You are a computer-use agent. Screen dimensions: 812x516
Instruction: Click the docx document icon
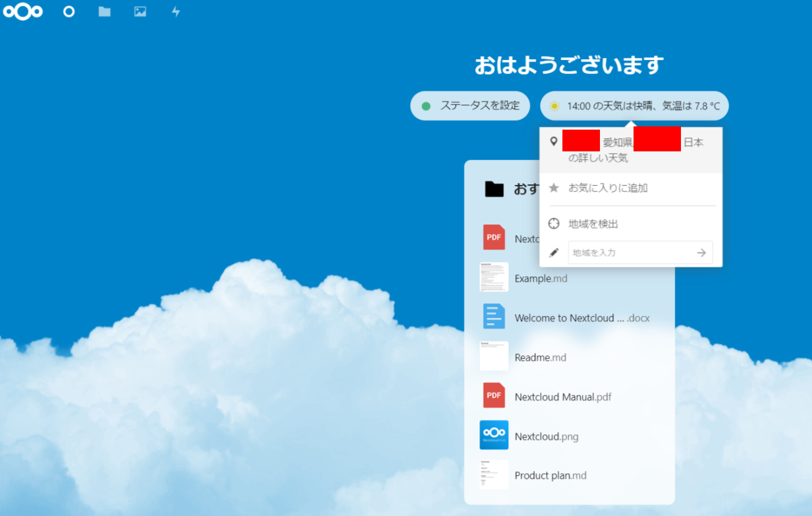[x=494, y=317]
